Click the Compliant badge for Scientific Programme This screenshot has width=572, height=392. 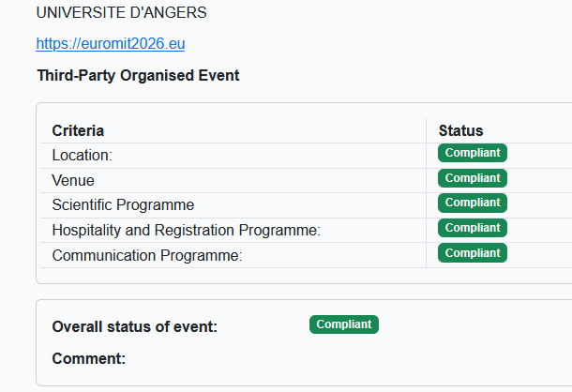(x=473, y=203)
